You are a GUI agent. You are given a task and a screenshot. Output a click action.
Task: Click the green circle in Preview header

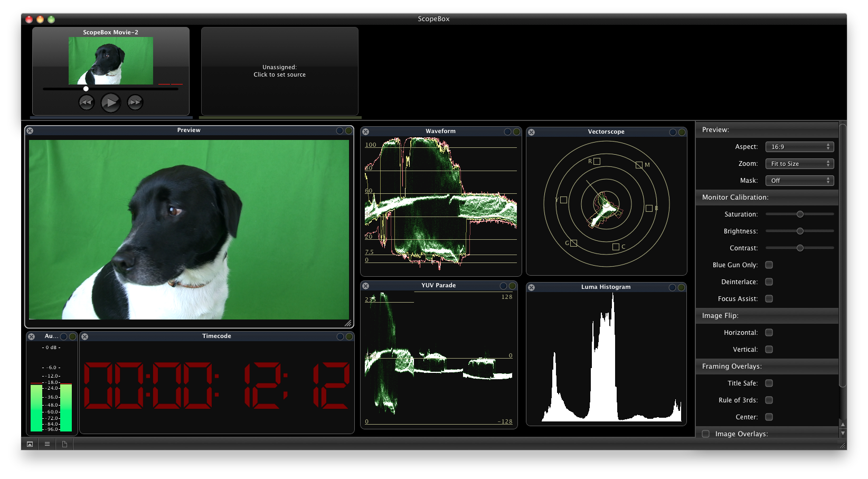click(349, 130)
